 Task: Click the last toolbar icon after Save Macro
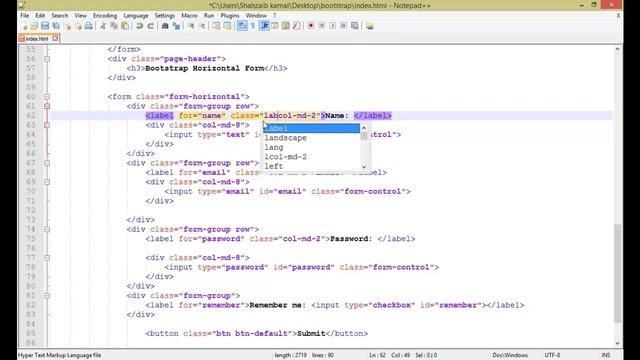[369, 26]
